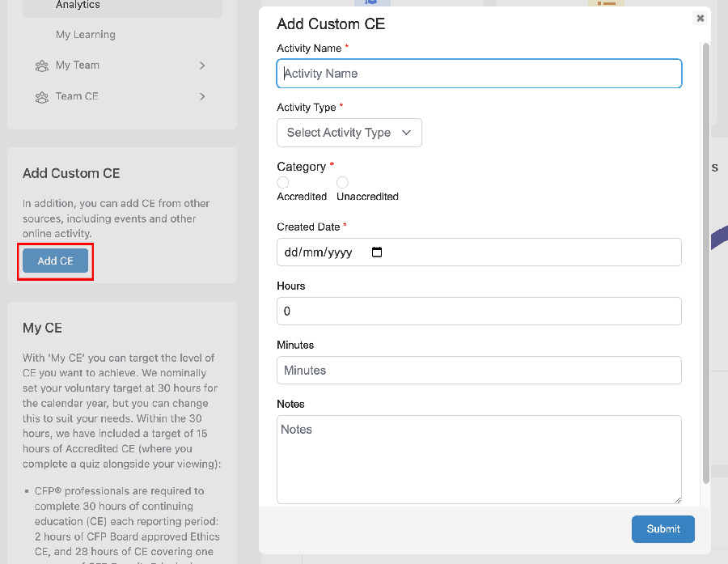This screenshot has height=564, width=728.
Task: Open My Learning in the sidebar
Action: [x=85, y=35]
